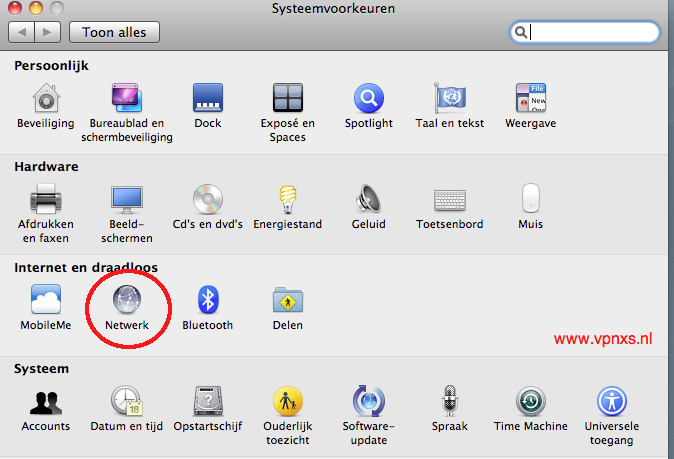Go back with the left arrow button
This screenshot has width=674, height=459.
pyautogui.click(x=21, y=32)
